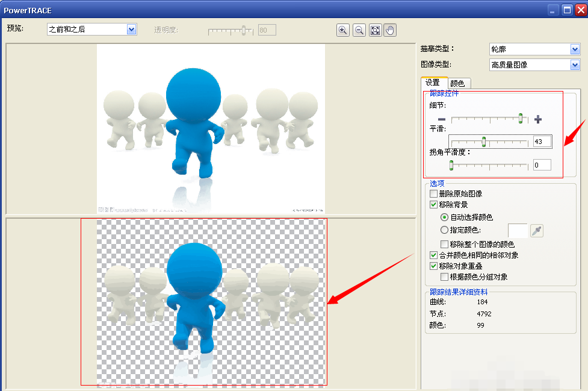Switch to the 颜色 tab
The image size is (588, 391).
coord(458,83)
